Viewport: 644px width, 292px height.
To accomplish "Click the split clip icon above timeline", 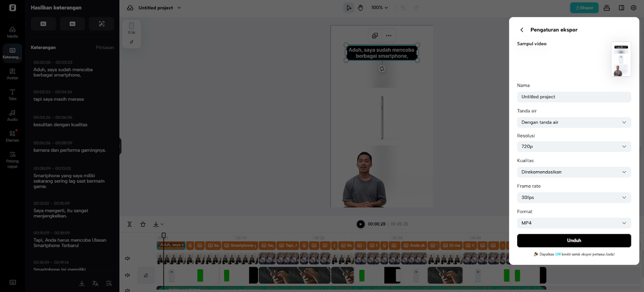I will 130,224.
